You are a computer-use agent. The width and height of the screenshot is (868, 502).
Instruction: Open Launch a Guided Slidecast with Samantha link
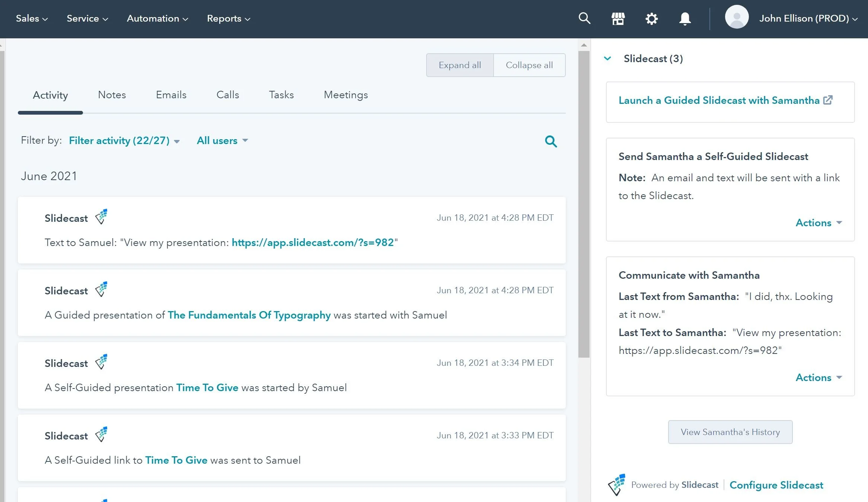719,100
